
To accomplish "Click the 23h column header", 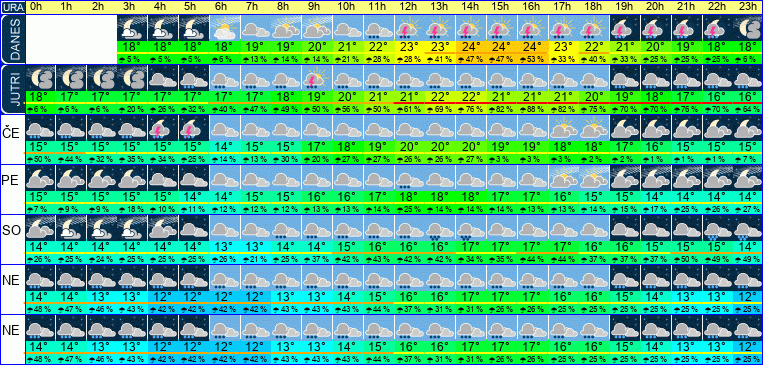I will point(748,7).
